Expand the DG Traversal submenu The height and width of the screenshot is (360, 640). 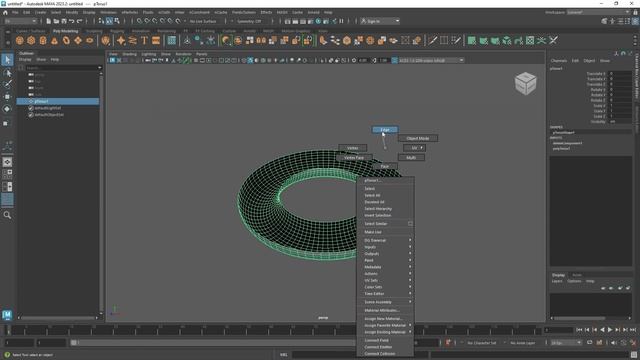click(x=385, y=240)
